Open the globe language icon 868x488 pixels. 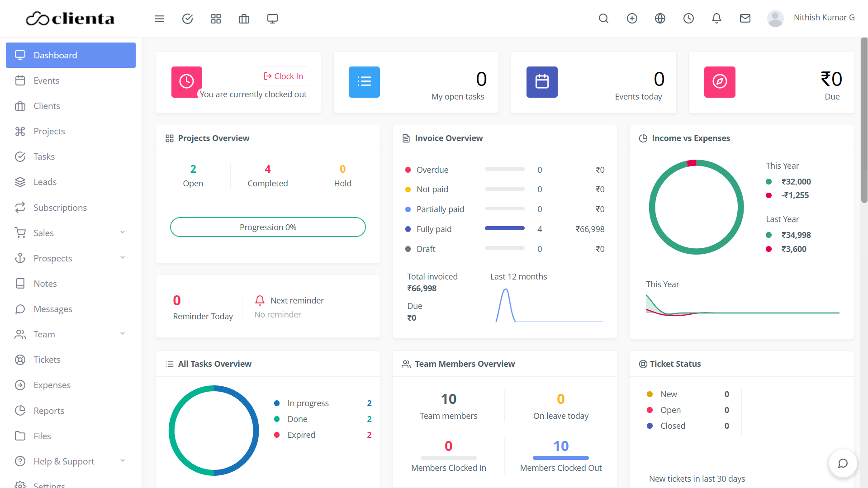click(660, 19)
